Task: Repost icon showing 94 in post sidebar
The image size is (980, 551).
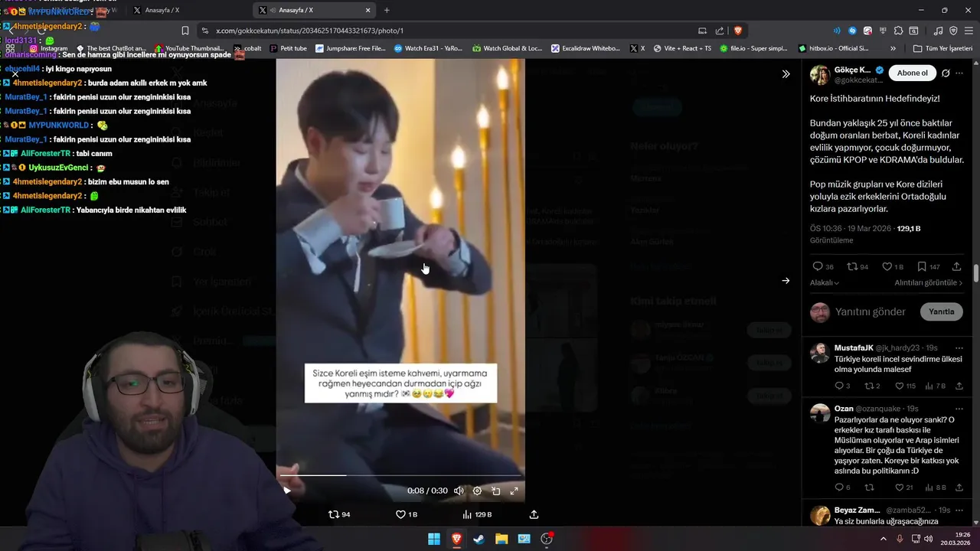Action: pyautogui.click(x=857, y=266)
